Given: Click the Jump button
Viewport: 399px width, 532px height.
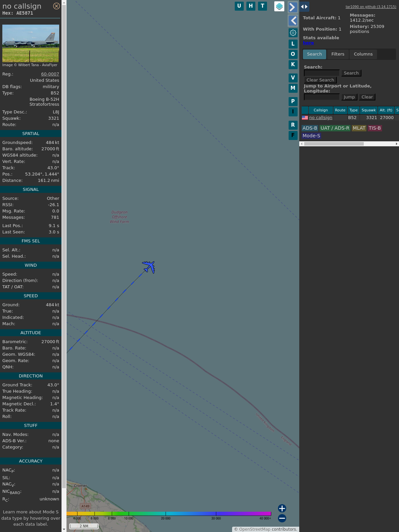Looking at the screenshot, I should coord(349,97).
